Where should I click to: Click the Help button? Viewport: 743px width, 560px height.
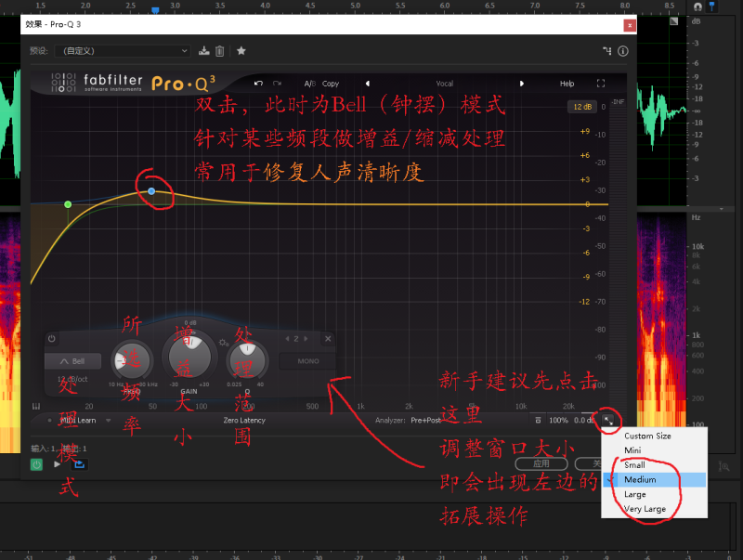click(567, 84)
